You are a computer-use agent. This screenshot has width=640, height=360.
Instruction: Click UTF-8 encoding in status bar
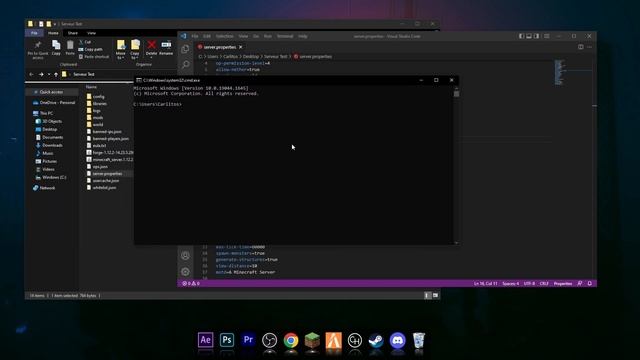tap(529, 283)
